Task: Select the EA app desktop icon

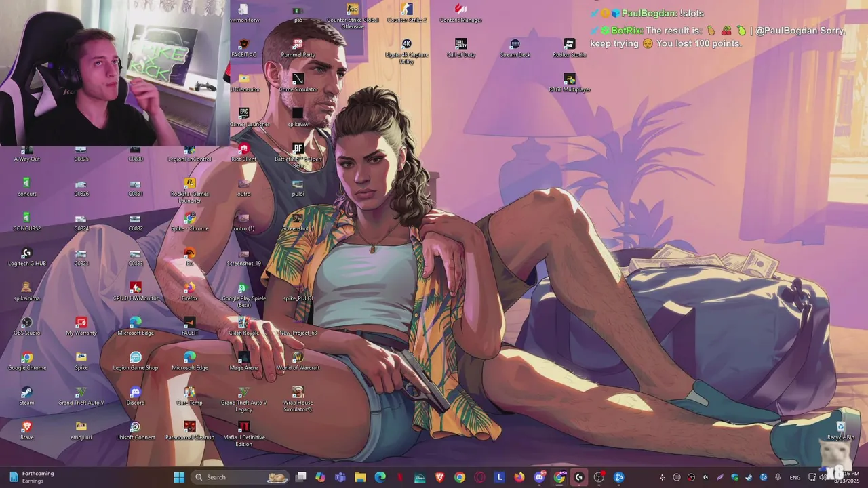Action: (x=190, y=257)
